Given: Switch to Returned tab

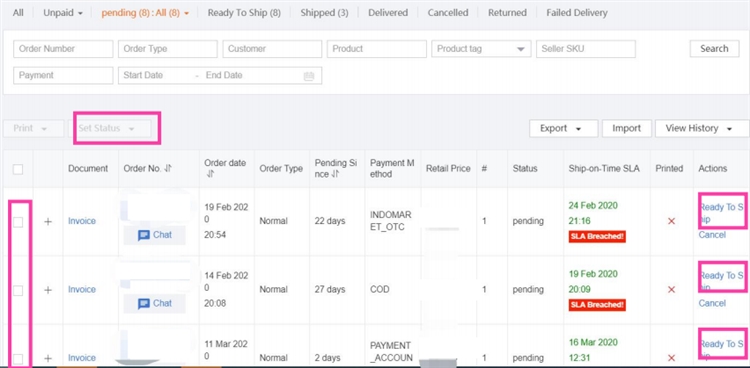Looking at the screenshot, I should coord(507,13).
